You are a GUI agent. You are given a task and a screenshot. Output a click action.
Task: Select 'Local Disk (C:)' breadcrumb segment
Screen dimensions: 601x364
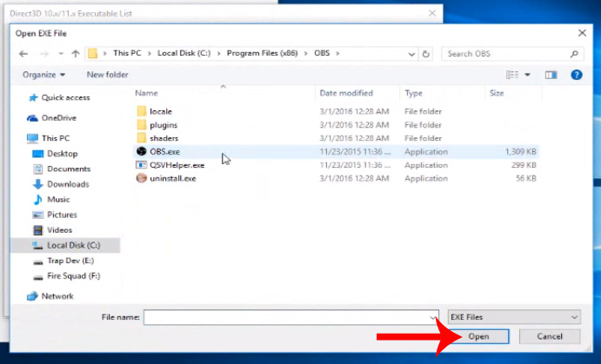pyautogui.click(x=184, y=53)
